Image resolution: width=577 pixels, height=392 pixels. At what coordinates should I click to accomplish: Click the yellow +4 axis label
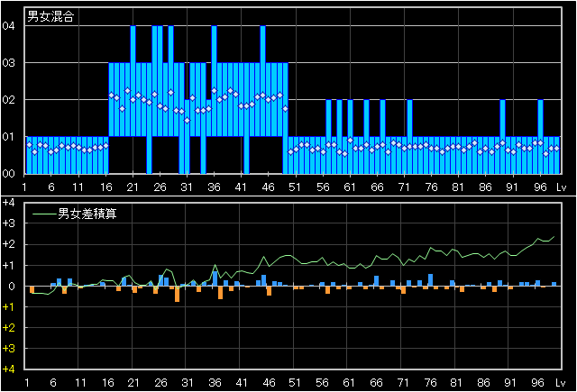point(8,369)
